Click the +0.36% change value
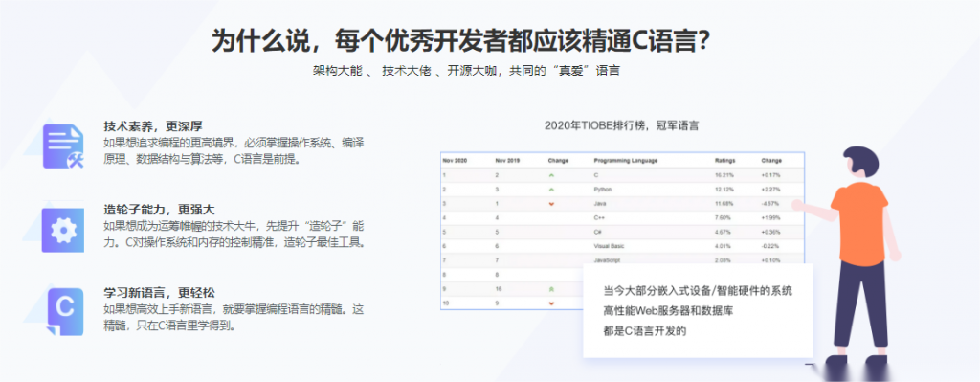The image size is (980, 382). click(770, 232)
